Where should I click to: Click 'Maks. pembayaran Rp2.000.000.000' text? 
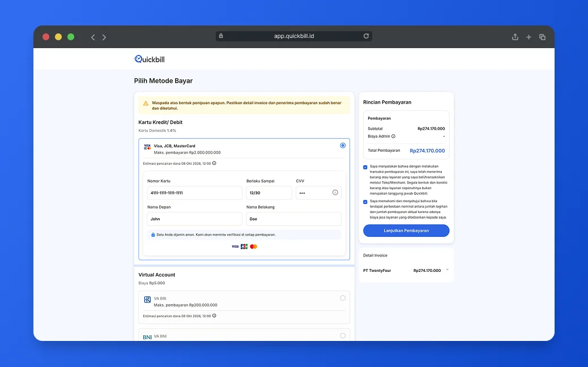point(187,152)
